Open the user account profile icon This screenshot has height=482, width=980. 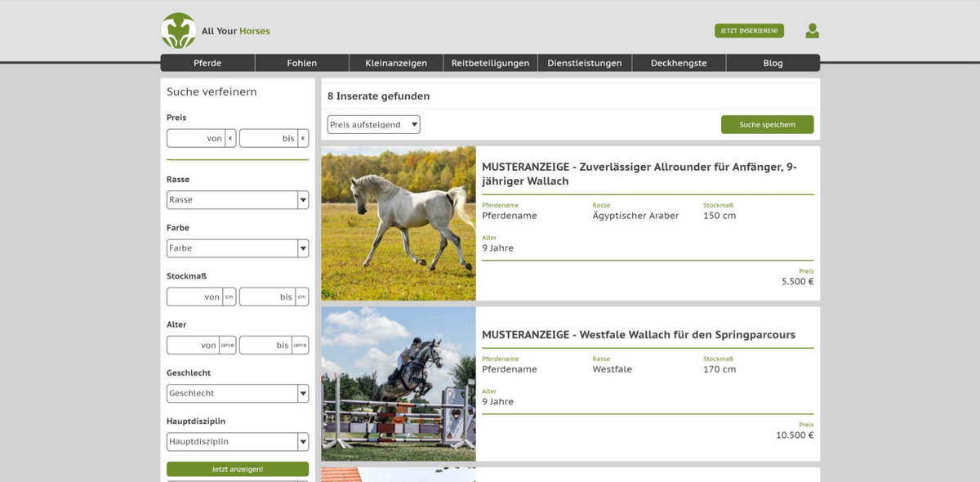pos(812,31)
